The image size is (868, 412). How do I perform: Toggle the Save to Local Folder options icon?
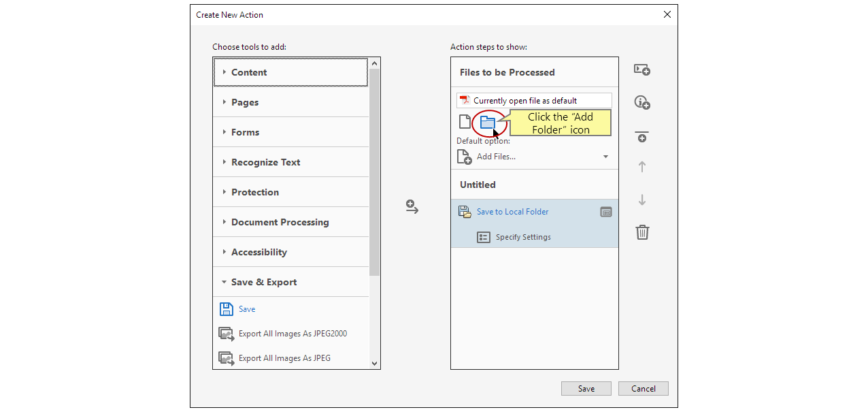click(x=605, y=212)
